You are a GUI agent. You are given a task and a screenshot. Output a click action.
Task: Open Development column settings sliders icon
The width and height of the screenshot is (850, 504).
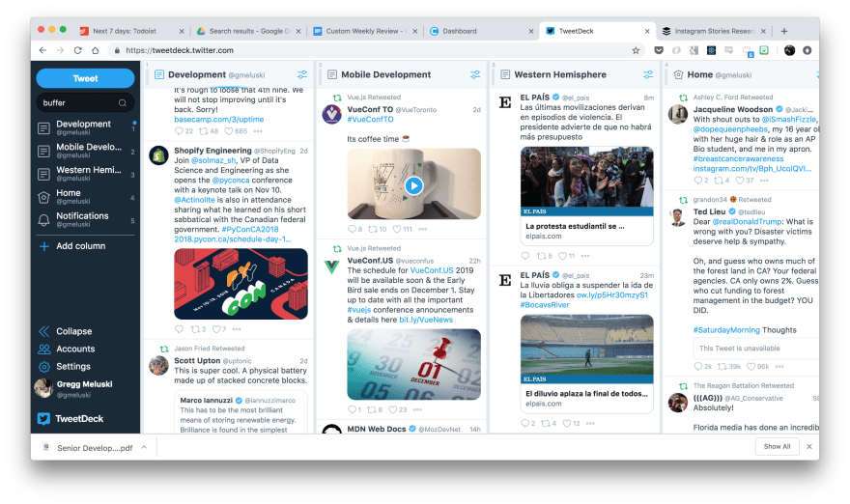[x=302, y=74]
